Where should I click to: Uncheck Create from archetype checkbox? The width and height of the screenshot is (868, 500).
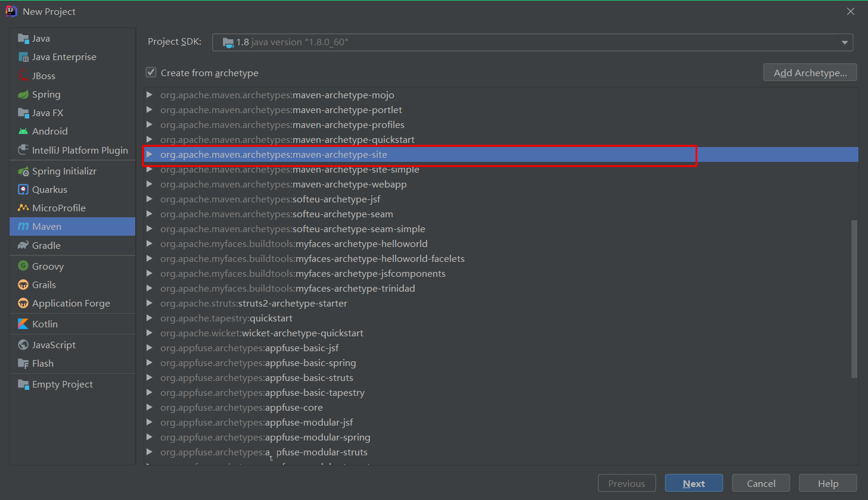(151, 73)
